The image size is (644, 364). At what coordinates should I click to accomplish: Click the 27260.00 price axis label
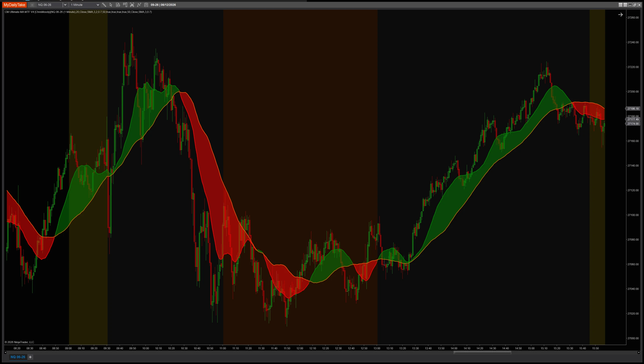(633, 18)
